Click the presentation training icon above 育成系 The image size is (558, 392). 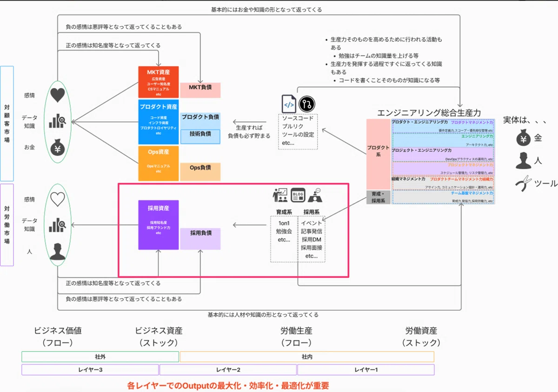coord(280,196)
